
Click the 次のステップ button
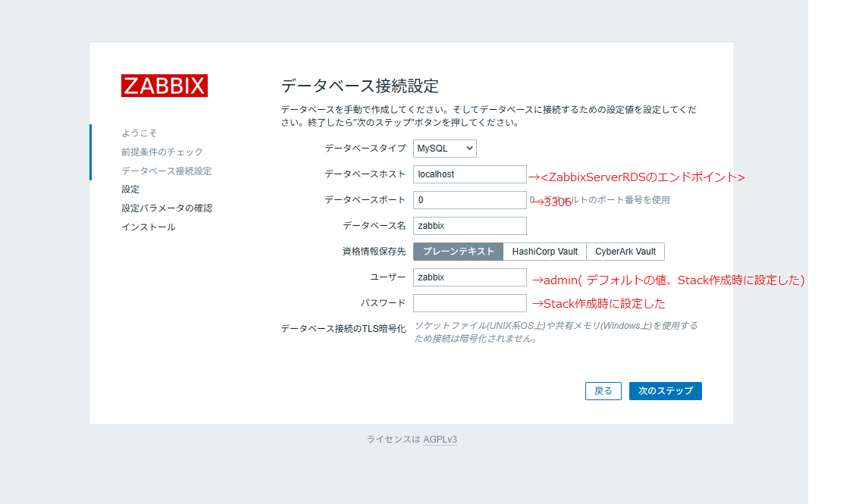tap(665, 390)
